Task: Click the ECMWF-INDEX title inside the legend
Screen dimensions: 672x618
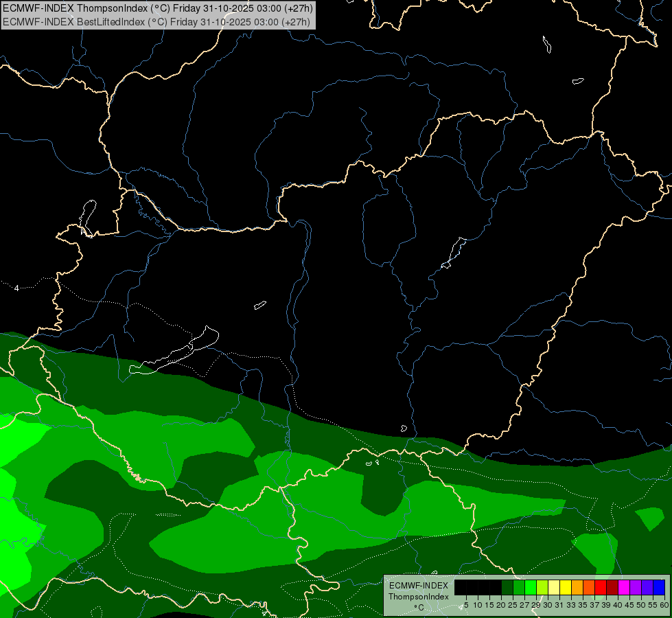Action: point(419,586)
